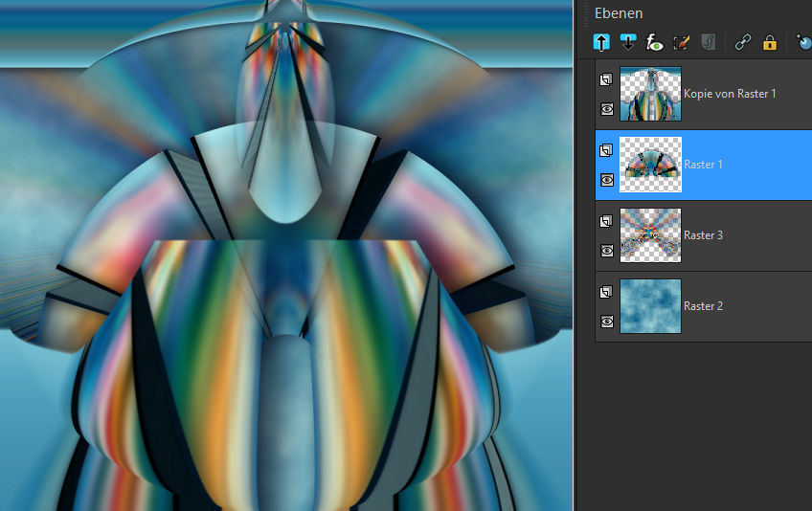Screen dimensions: 812x511
Task: Click the move layer down arrow icon
Action: (x=628, y=42)
